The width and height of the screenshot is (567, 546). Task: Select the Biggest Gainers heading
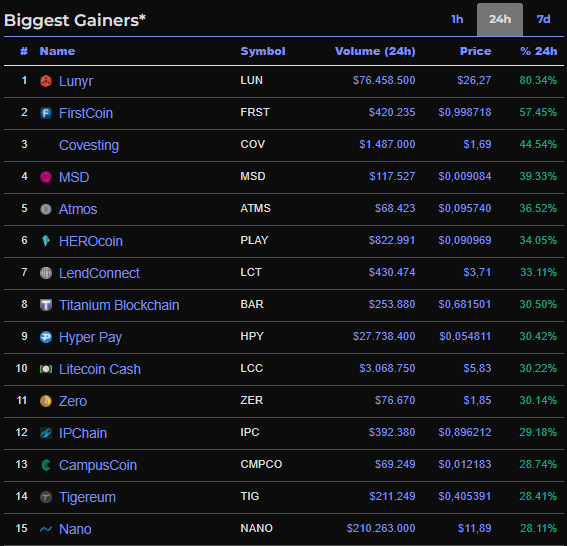tap(74, 20)
